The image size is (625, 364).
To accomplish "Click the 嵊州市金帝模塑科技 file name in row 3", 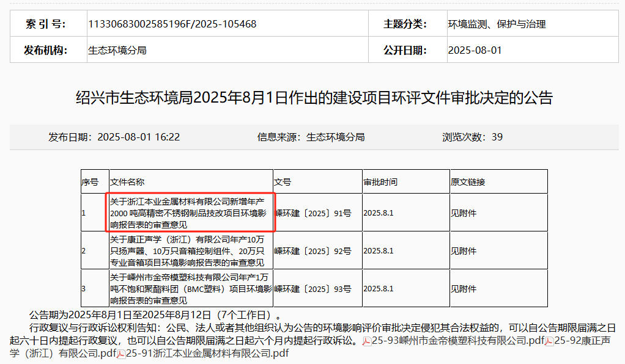I will click(191, 288).
